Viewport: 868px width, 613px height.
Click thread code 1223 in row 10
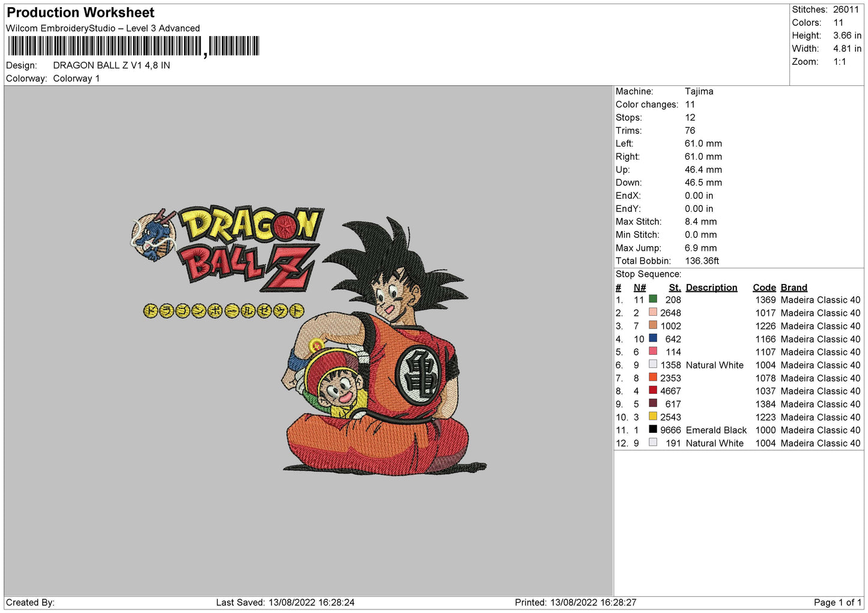pos(765,417)
